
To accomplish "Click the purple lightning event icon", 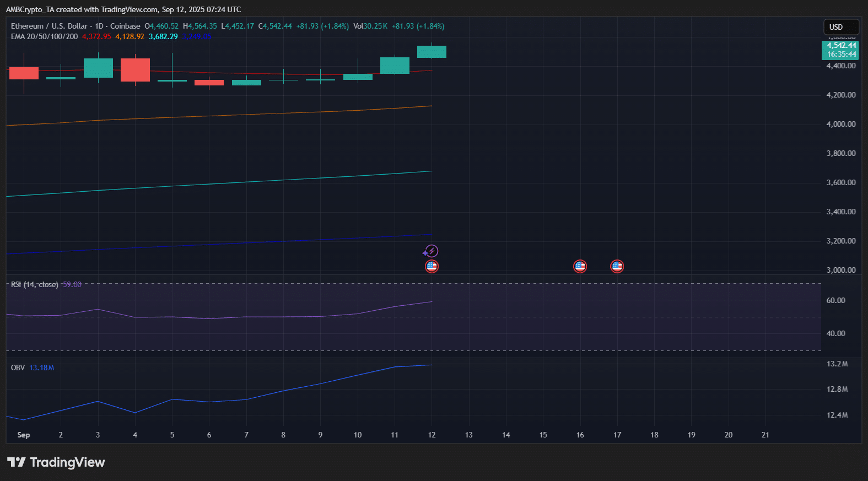I will [x=431, y=251].
